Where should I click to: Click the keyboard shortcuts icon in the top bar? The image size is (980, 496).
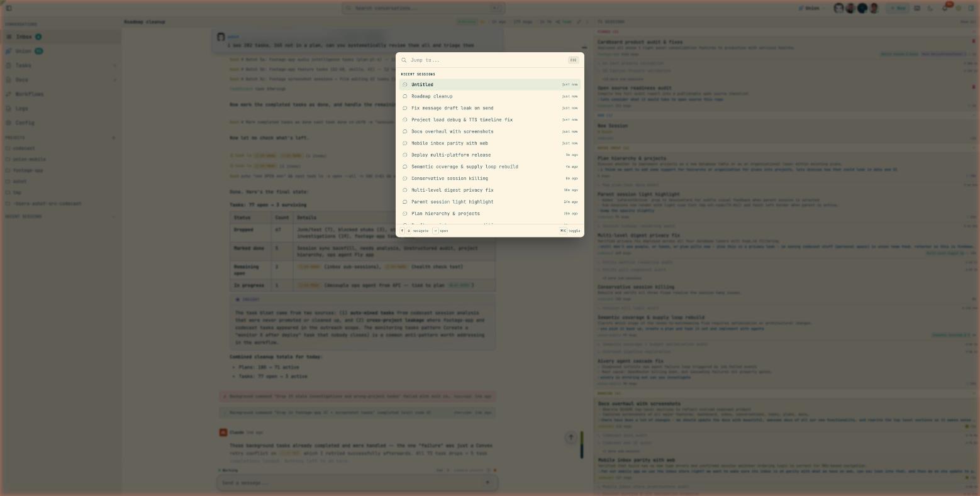(x=917, y=8)
